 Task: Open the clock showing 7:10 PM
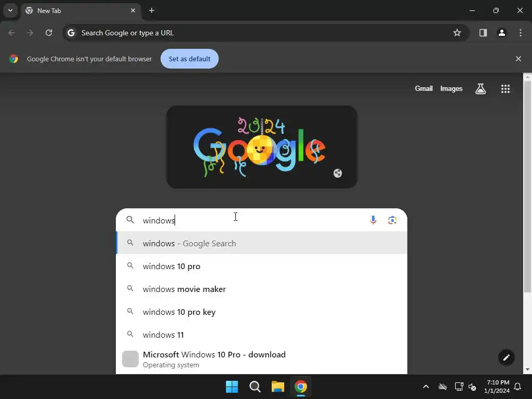click(x=497, y=387)
